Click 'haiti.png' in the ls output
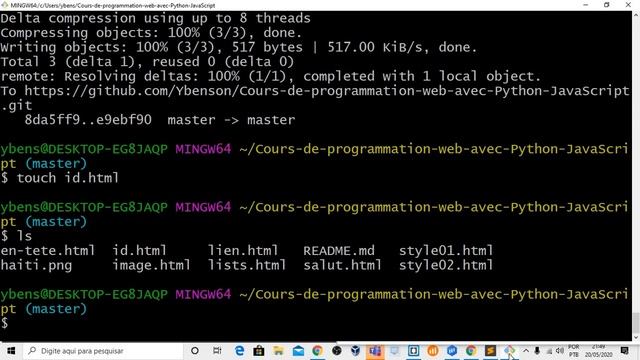 coord(36,265)
